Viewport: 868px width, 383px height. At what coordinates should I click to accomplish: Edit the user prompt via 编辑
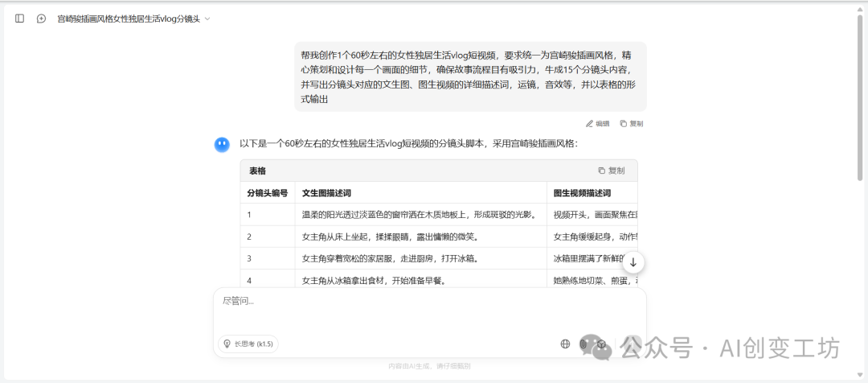[598, 124]
